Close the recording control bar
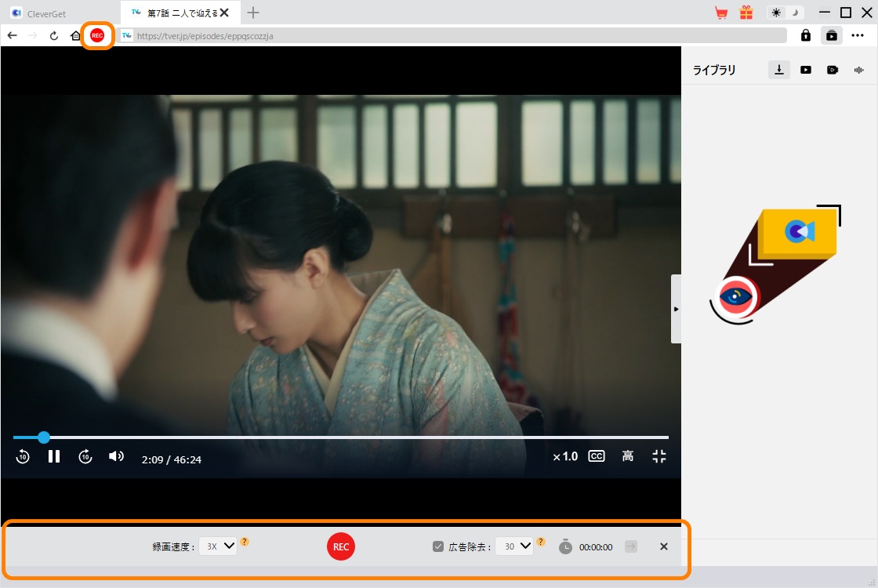Image resolution: width=878 pixels, height=588 pixels. pyautogui.click(x=663, y=546)
